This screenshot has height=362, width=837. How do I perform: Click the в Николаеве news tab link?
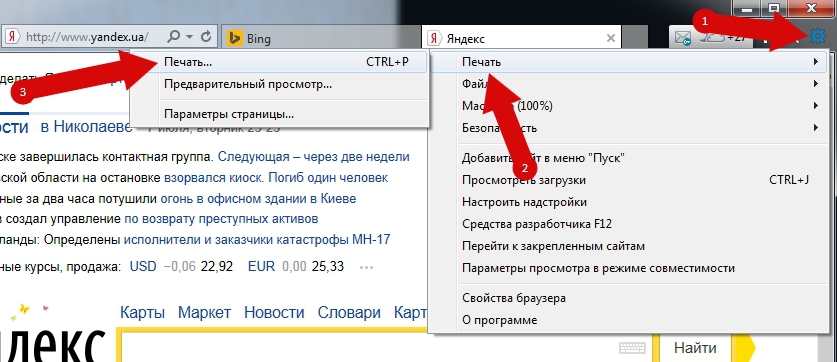point(86,127)
